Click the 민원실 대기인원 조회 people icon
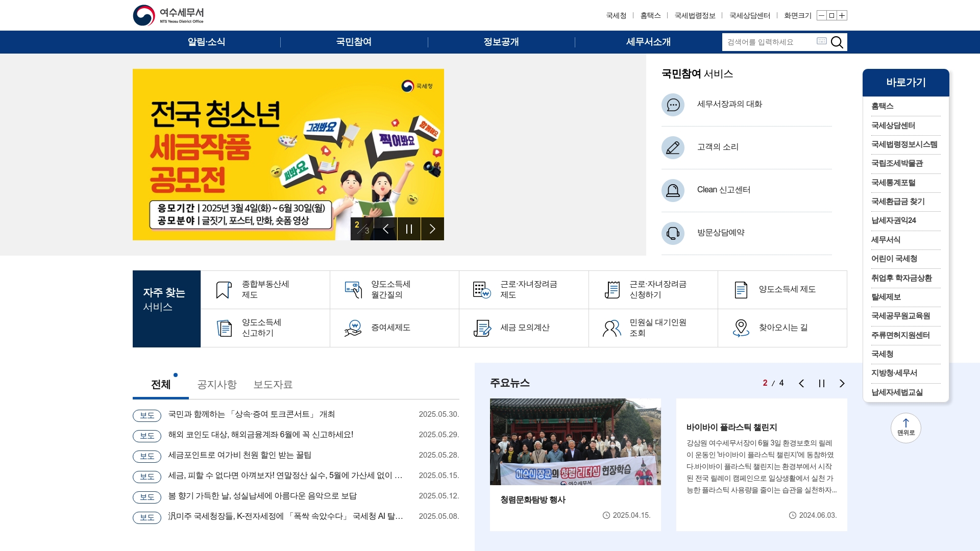This screenshot has height=551, width=980. [611, 328]
